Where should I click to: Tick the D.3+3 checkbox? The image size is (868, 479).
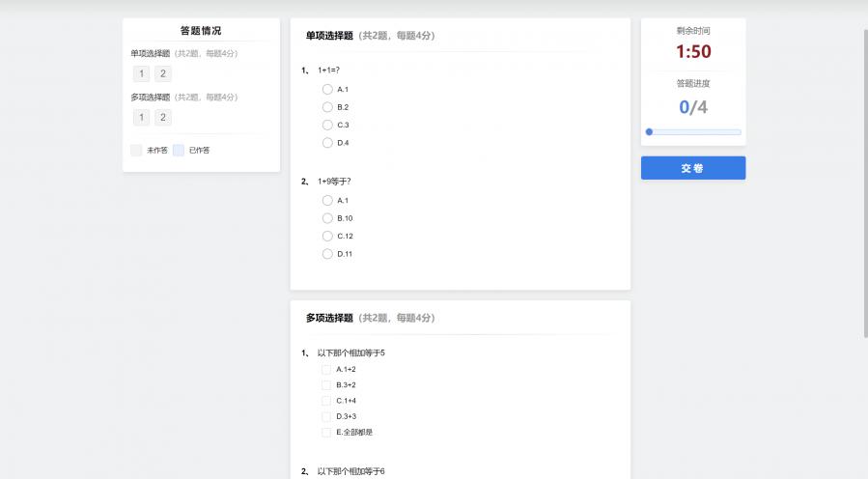[326, 416]
